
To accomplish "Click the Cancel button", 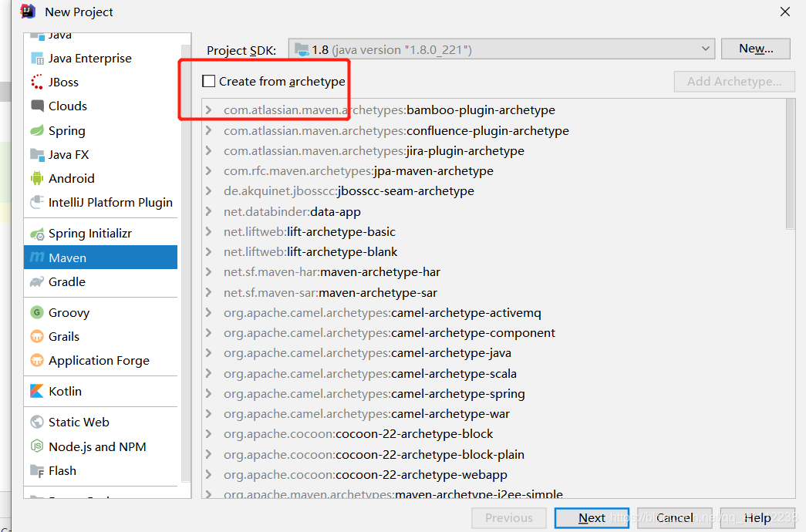I will [x=674, y=517].
